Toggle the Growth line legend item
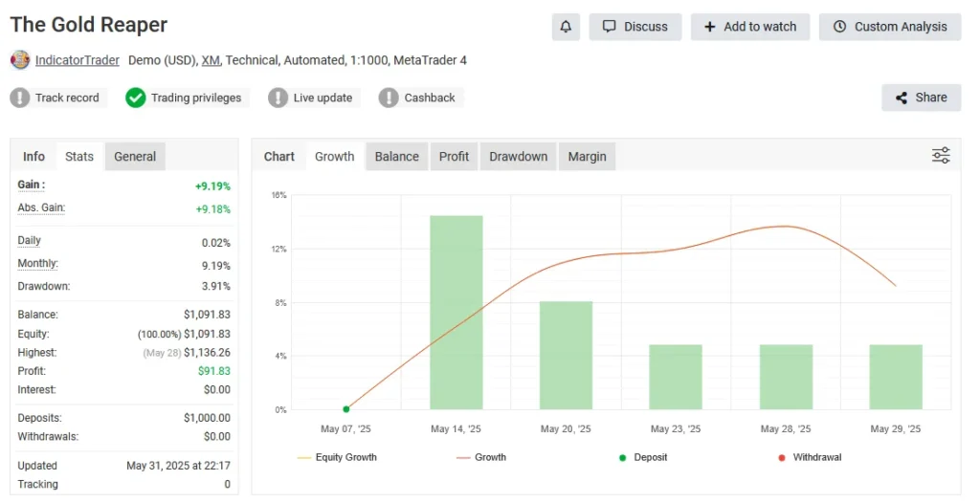This screenshot has height=503, width=980. click(481, 457)
